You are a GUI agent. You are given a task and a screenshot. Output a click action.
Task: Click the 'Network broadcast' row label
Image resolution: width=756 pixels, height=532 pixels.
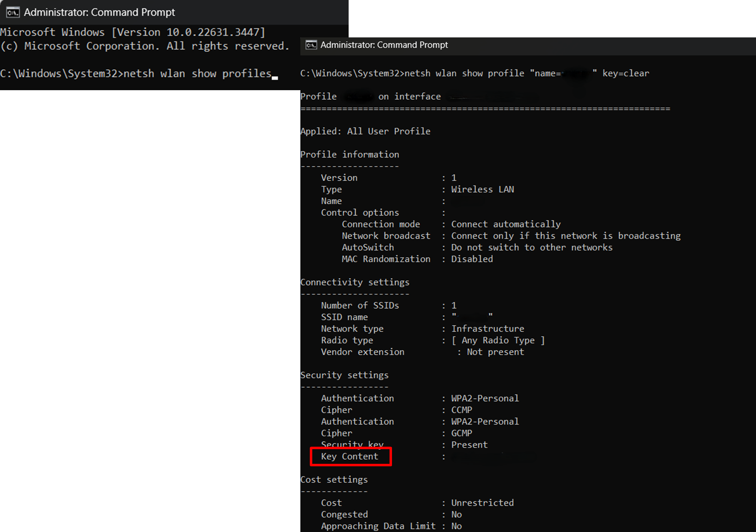point(386,236)
